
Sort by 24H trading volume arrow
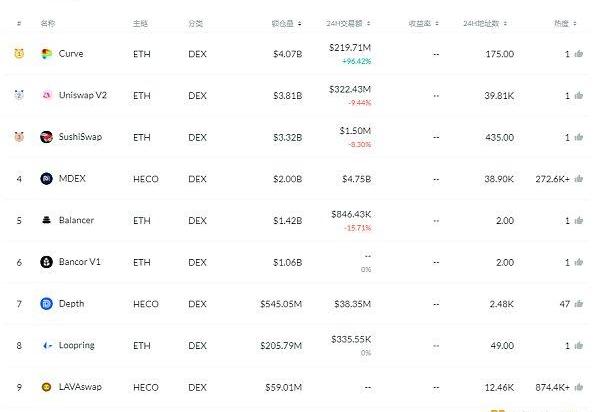point(368,24)
